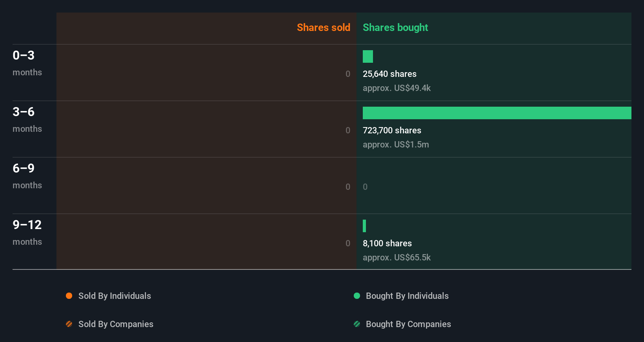The height and width of the screenshot is (342, 644).
Task: Click the green Bought By Individuals legend dot
Action: click(357, 296)
